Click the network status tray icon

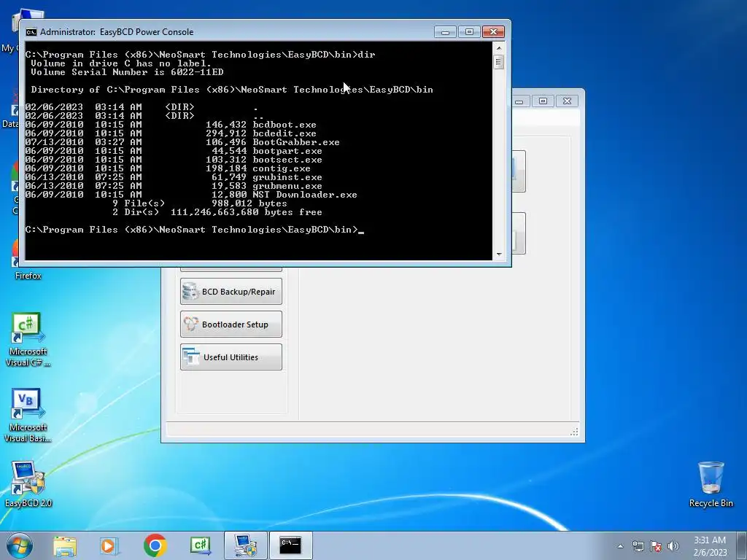(x=638, y=546)
